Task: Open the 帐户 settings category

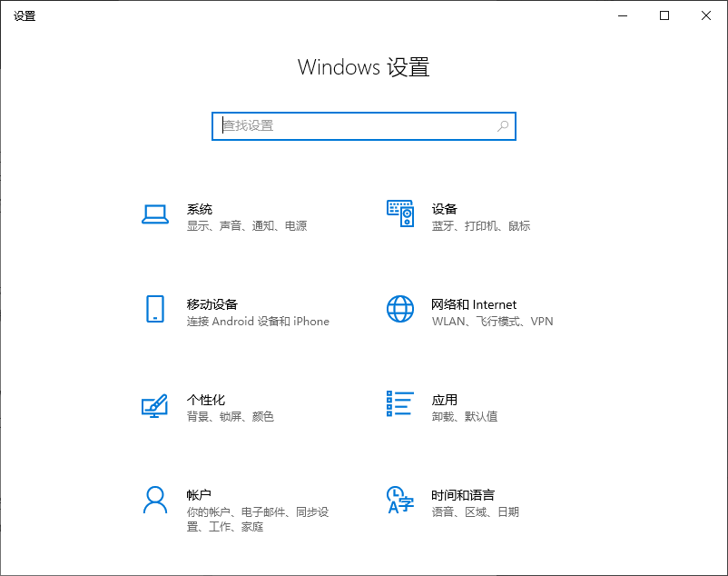Action: coord(200,495)
